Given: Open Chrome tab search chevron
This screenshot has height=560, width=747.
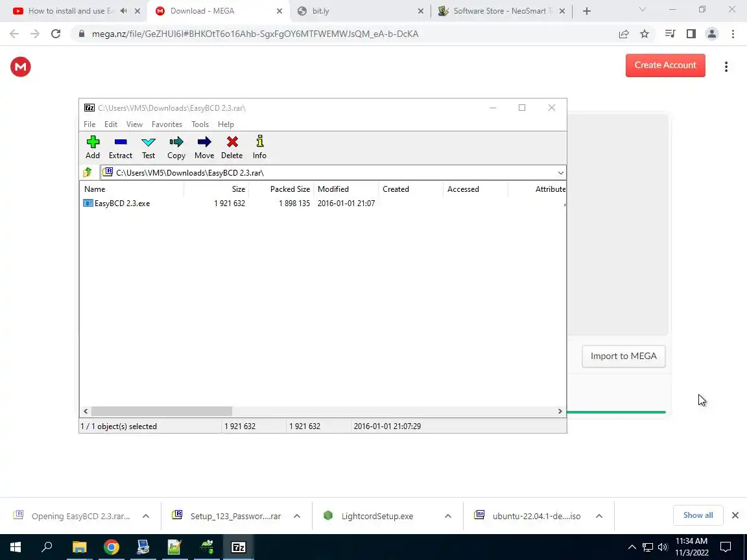Looking at the screenshot, I should (x=642, y=10).
